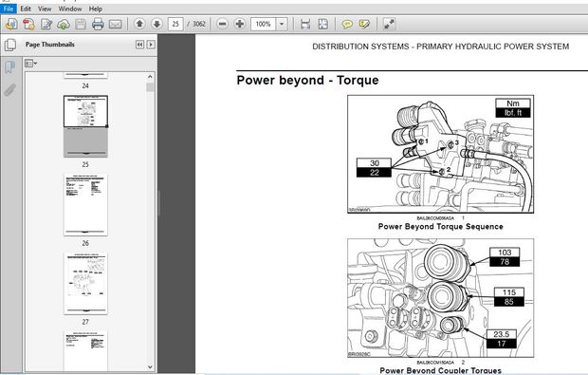Screen dimensions: 588x375
Task: Select the page 25 thumbnail
Action: point(85,126)
